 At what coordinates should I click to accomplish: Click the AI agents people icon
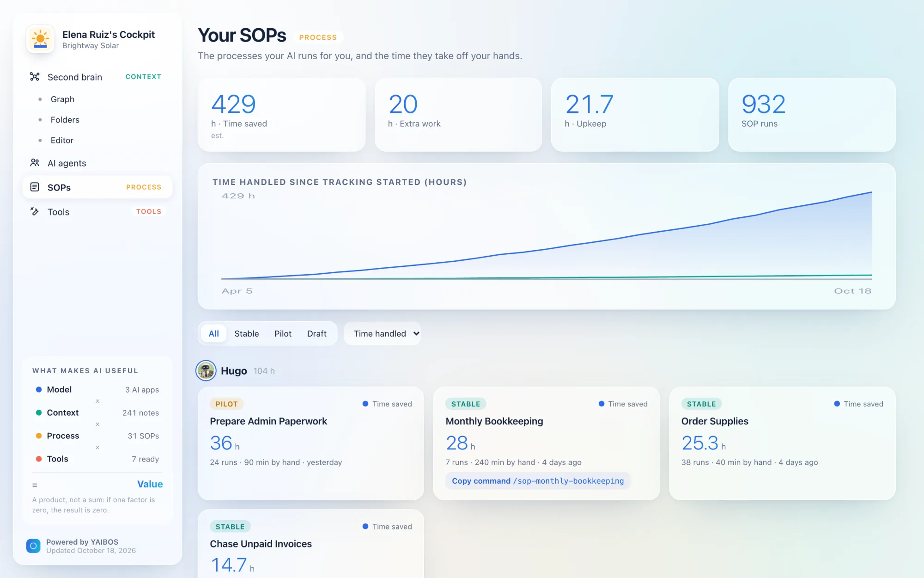coord(35,163)
